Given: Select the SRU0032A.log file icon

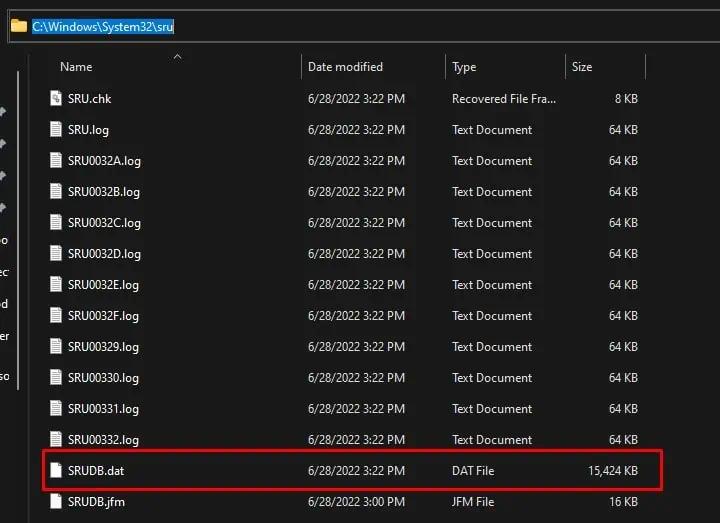Looking at the screenshot, I should tap(56, 160).
